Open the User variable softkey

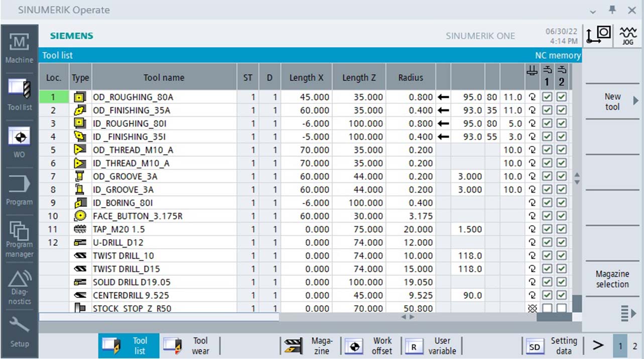431,346
